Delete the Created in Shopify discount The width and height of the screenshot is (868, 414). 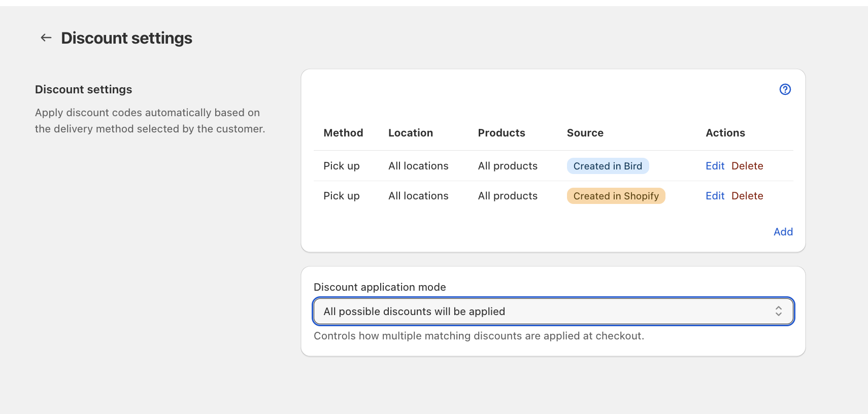click(747, 196)
